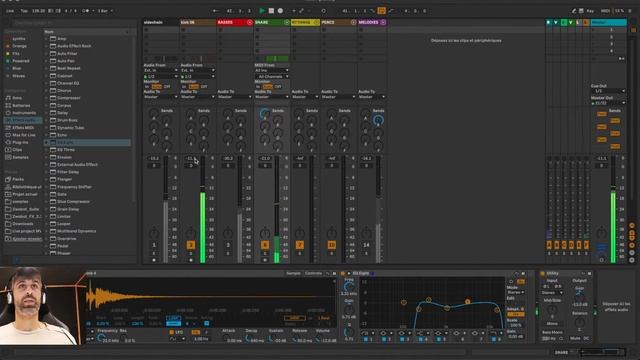
Task: Select the Limiter device in browser list
Action: (64, 216)
